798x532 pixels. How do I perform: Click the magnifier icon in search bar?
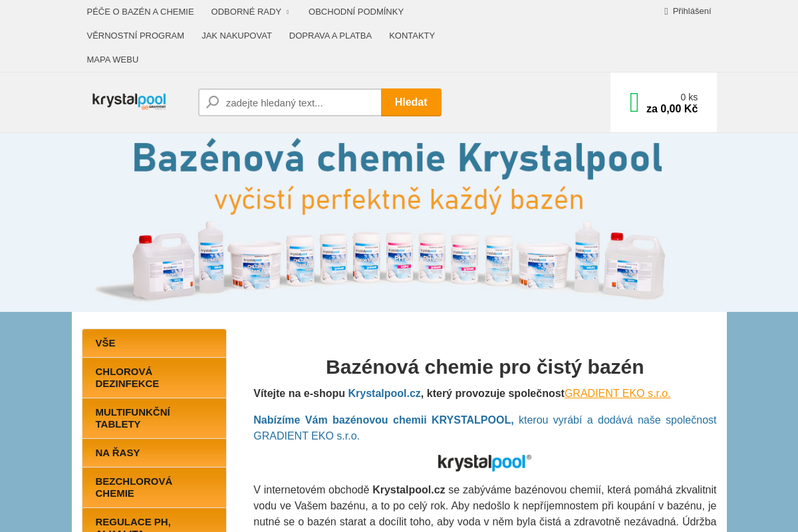[x=213, y=102]
